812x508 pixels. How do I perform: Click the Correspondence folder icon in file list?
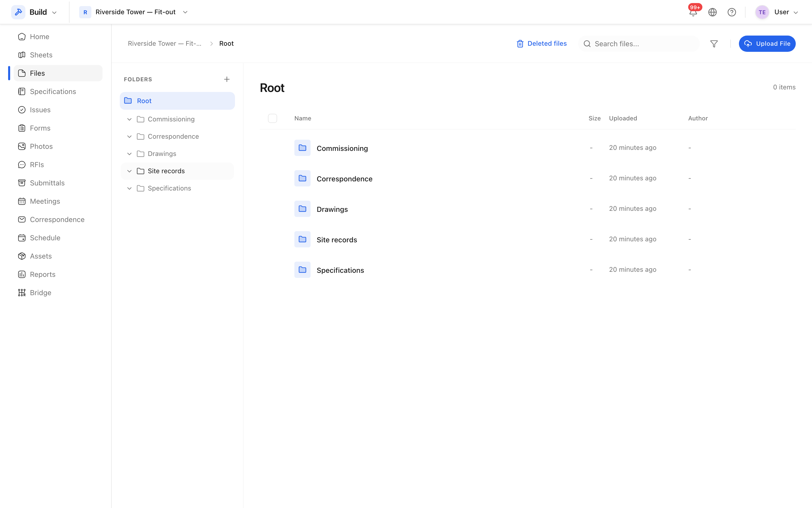(x=302, y=178)
